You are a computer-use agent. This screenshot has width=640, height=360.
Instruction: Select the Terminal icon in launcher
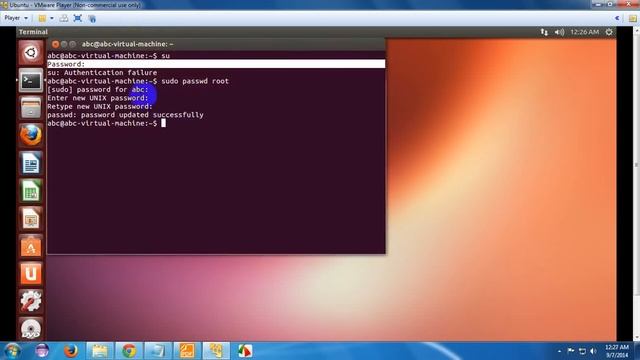(x=31, y=80)
